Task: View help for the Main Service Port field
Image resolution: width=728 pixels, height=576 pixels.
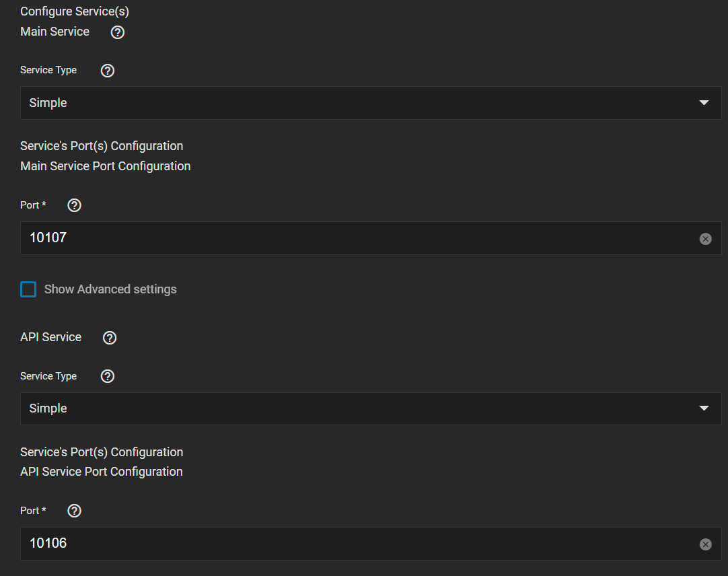Action: (x=74, y=205)
